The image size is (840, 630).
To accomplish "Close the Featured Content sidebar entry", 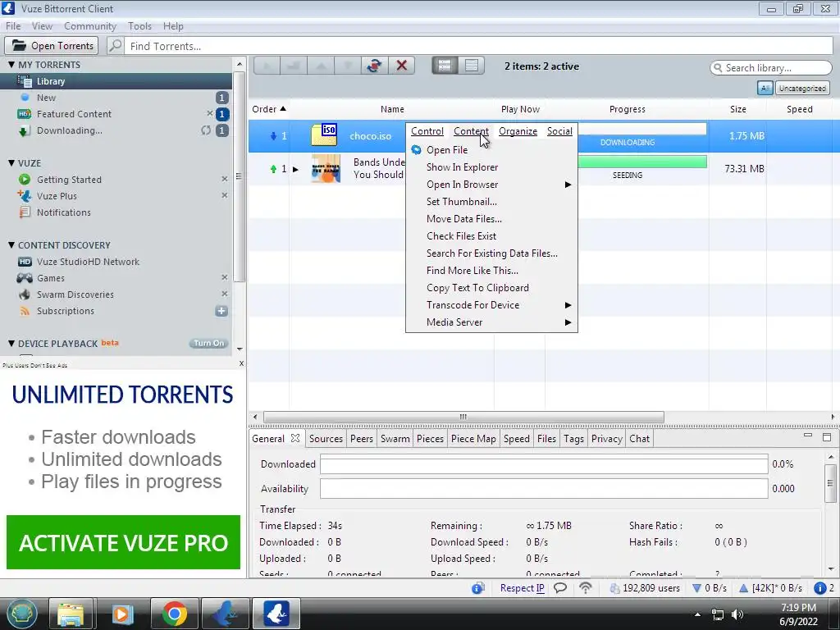I will pyautogui.click(x=209, y=113).
